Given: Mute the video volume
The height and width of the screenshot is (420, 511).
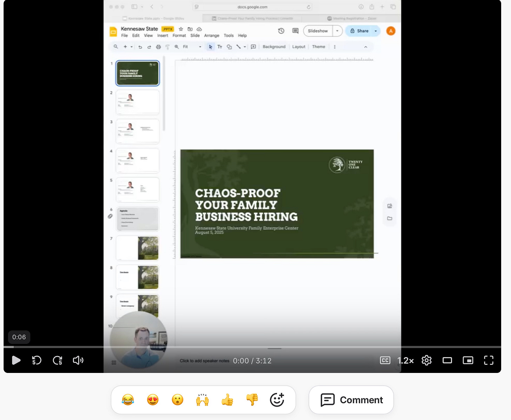Looking at the screenshot, I should 78,360.
